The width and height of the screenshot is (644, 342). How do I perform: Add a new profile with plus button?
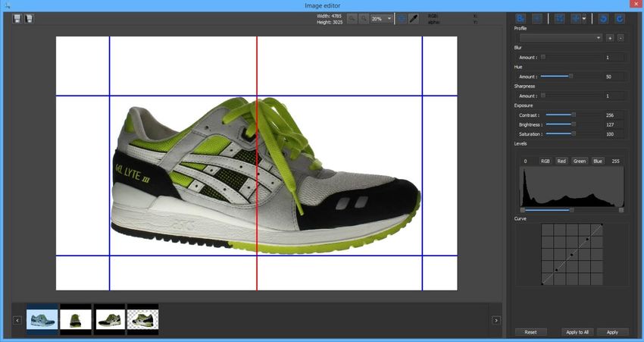pos(610,38)
